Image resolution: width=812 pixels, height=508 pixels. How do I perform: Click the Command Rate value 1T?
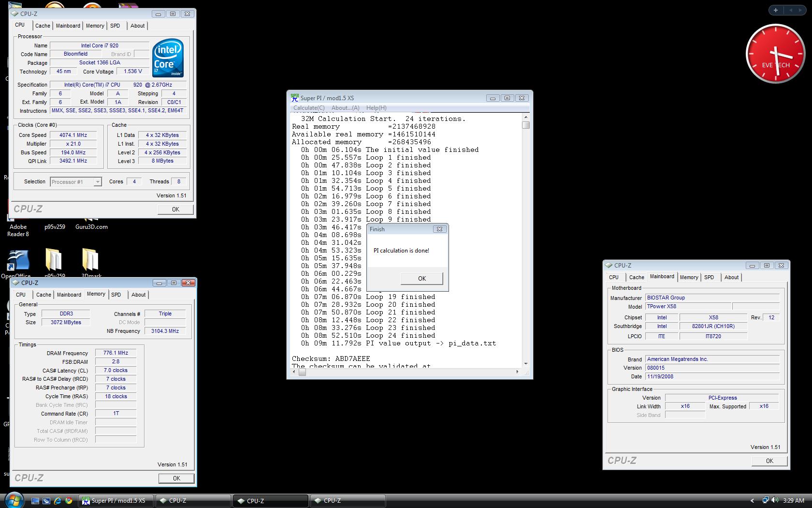coord(116,414)
